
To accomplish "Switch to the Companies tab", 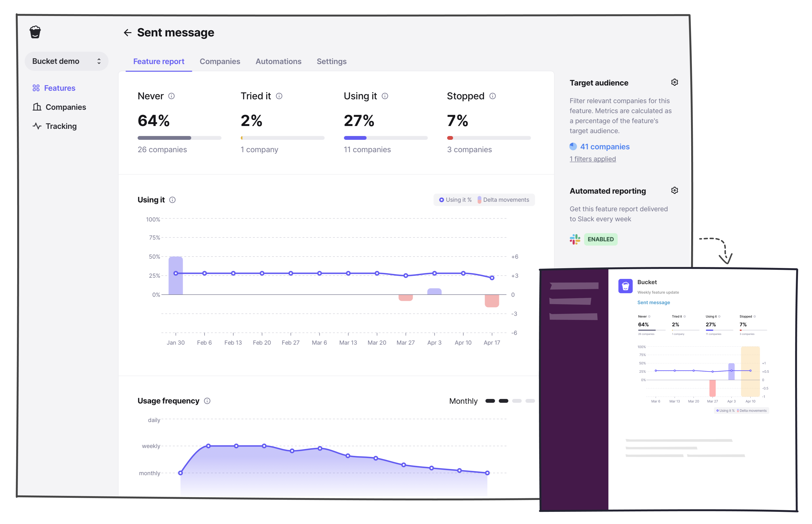I will 220,62.
